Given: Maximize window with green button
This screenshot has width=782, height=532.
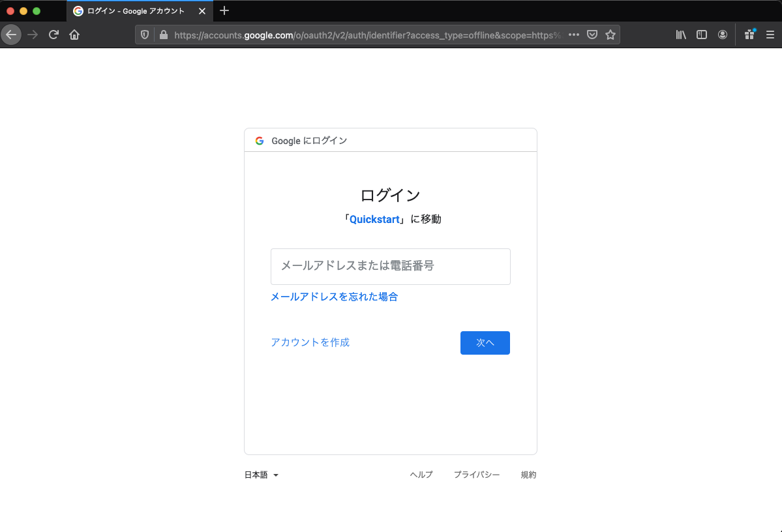Looking at the screenshot, I should [37, 11].
